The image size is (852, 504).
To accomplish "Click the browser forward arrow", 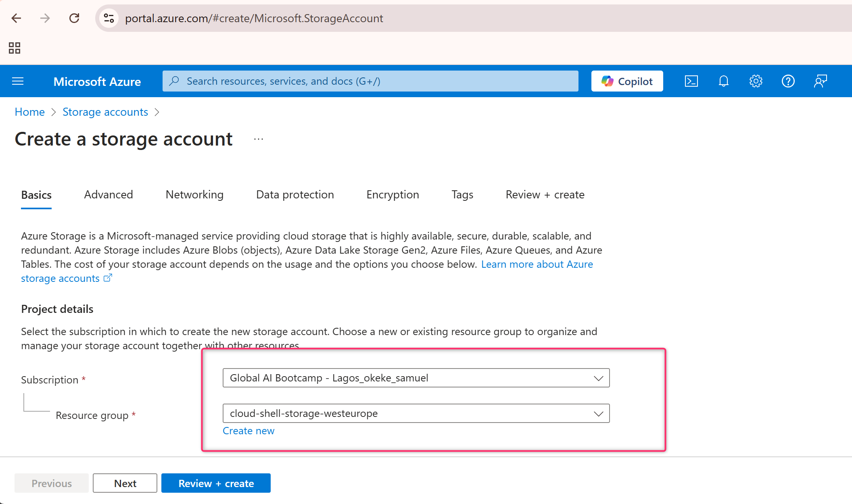I will point(45,18).
